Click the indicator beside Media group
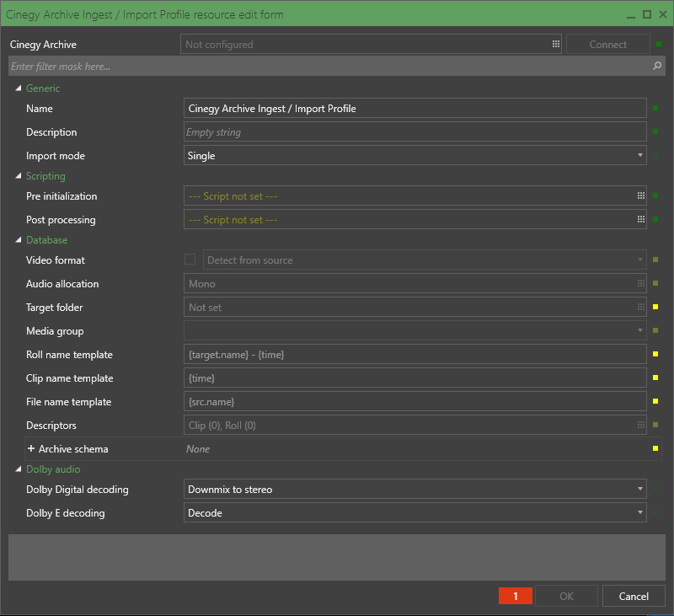The width and height of the screenshot is (674, 616). [655, 330]
